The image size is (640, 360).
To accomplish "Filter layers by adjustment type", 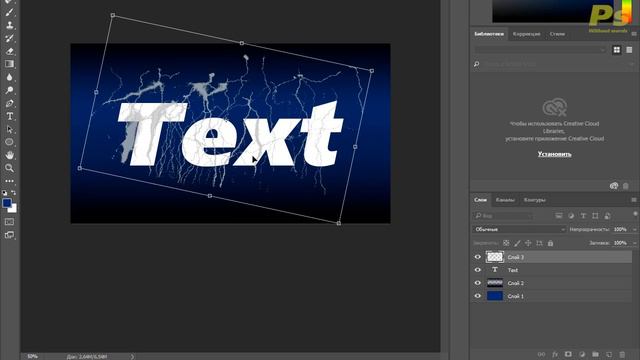I will (x=571, y=216).
